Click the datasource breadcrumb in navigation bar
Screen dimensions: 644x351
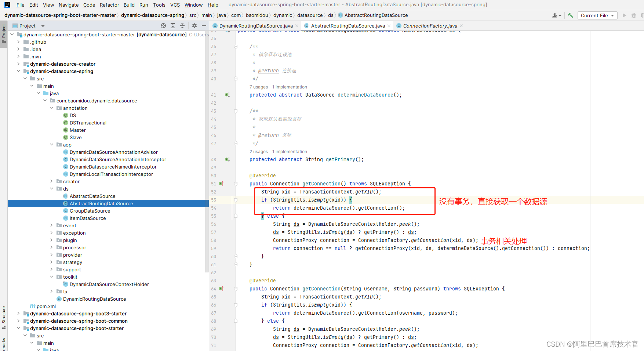(x=310, y=15)
